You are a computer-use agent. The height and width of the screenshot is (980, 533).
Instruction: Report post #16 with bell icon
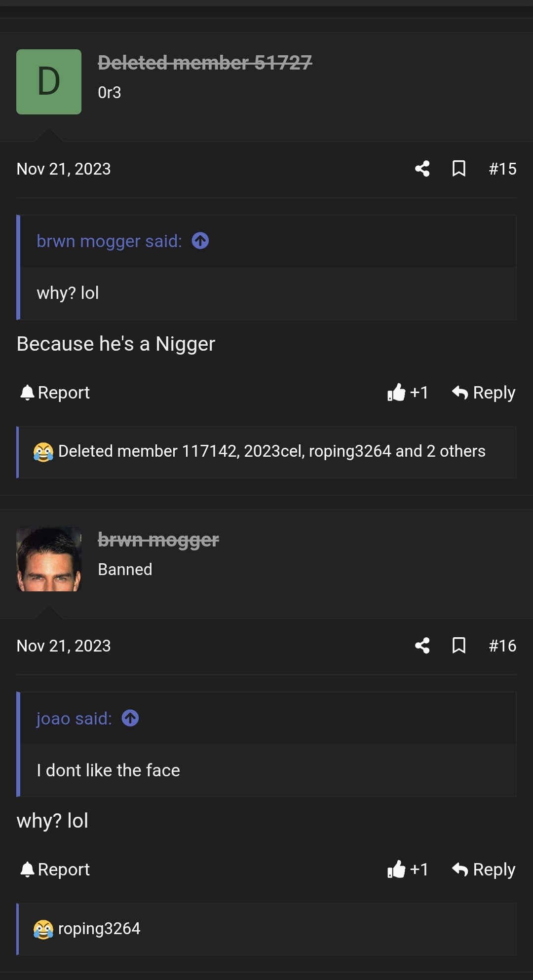point(55,870)
